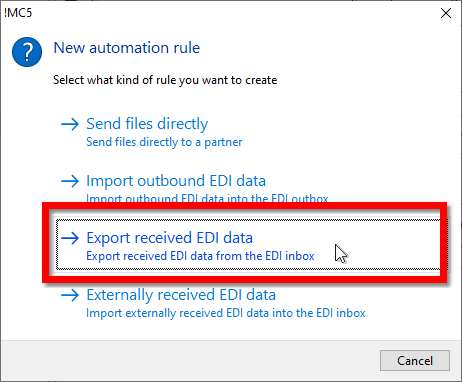
Task: Choose Import outbound EDI data rule
Action: click(176, 181)
